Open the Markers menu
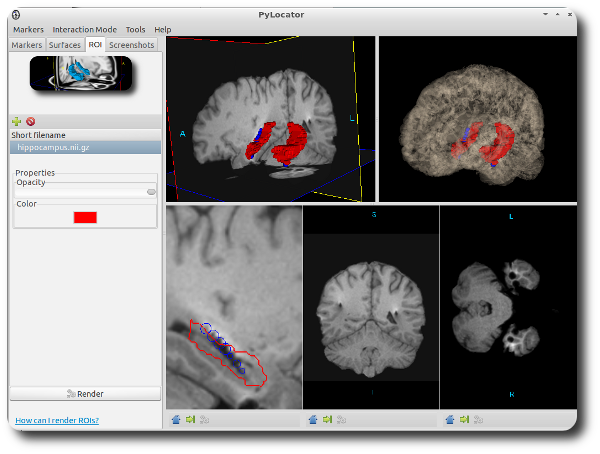The width and height of the screenshot is (600, 454). [28, 30]
